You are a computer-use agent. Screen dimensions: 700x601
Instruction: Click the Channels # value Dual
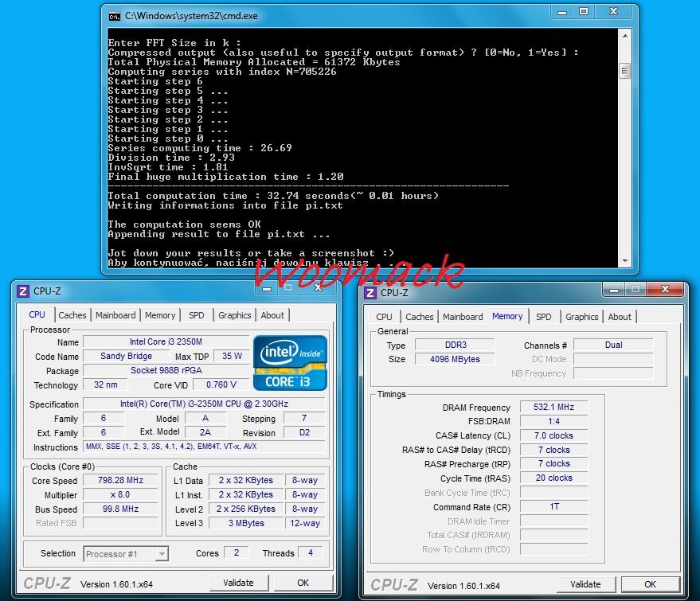[614, 345]
